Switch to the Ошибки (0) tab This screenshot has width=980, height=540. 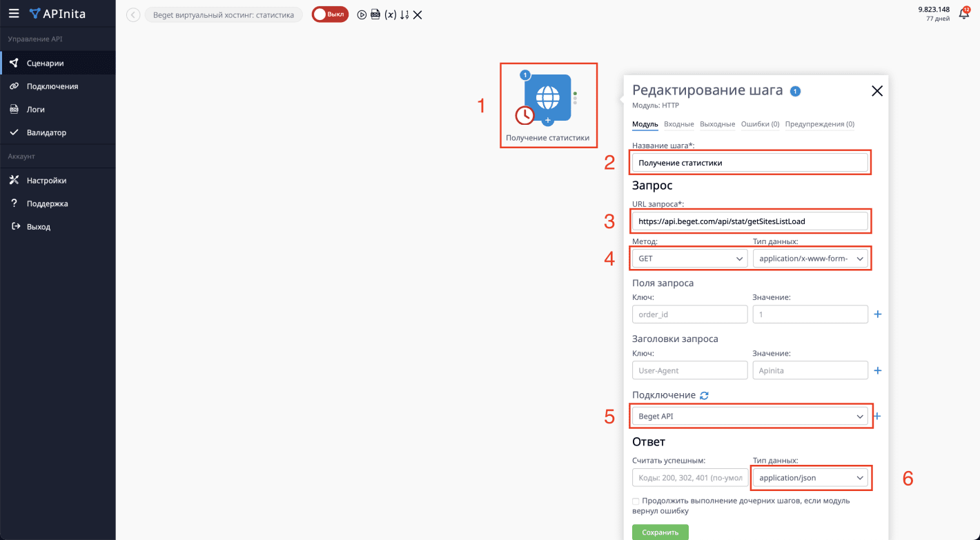760,124
